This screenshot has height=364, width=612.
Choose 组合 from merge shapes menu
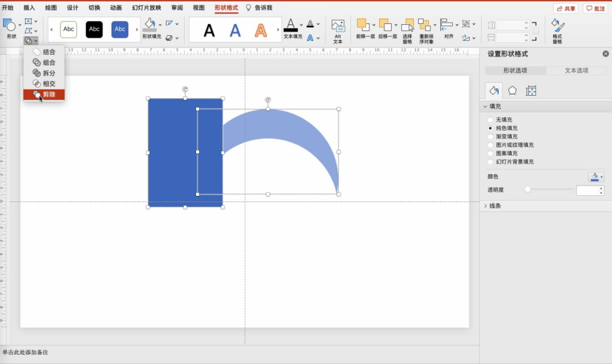tap(44, 62)
